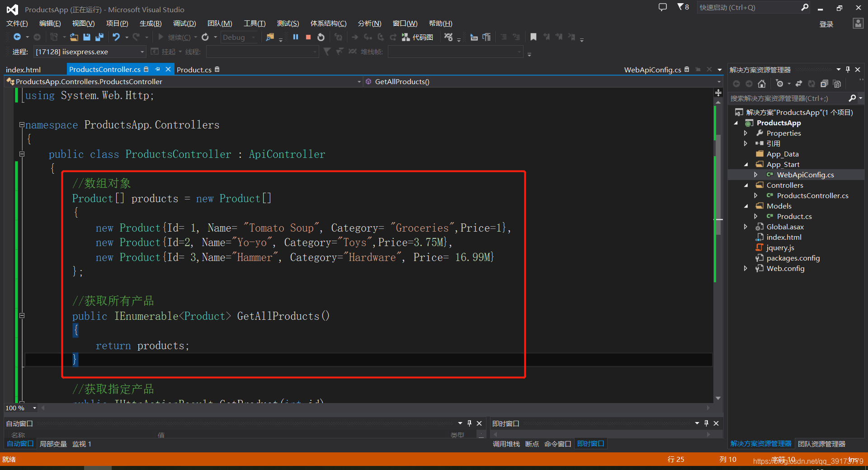Screen dimensions: 868x470
Task: Toggle pin on ProductsController.cs tab
Action: [157, 69]
